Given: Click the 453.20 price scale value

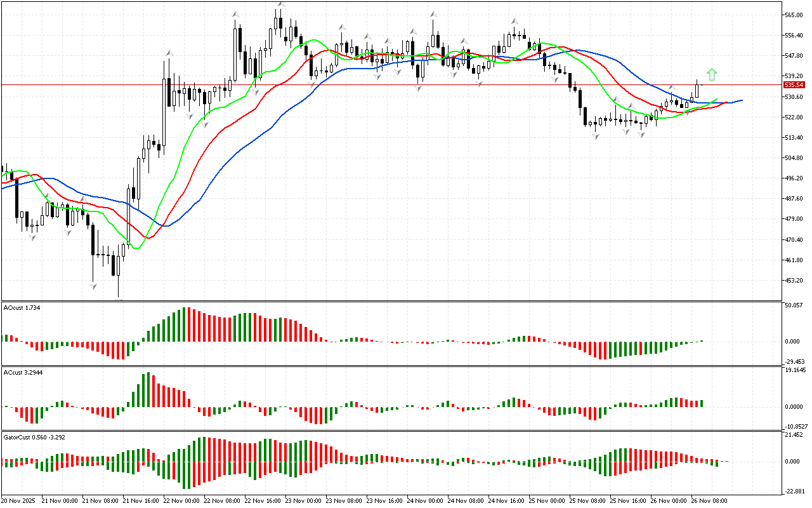Looking at the screenshot, I should pyautogui.click(x=794, y=281).
